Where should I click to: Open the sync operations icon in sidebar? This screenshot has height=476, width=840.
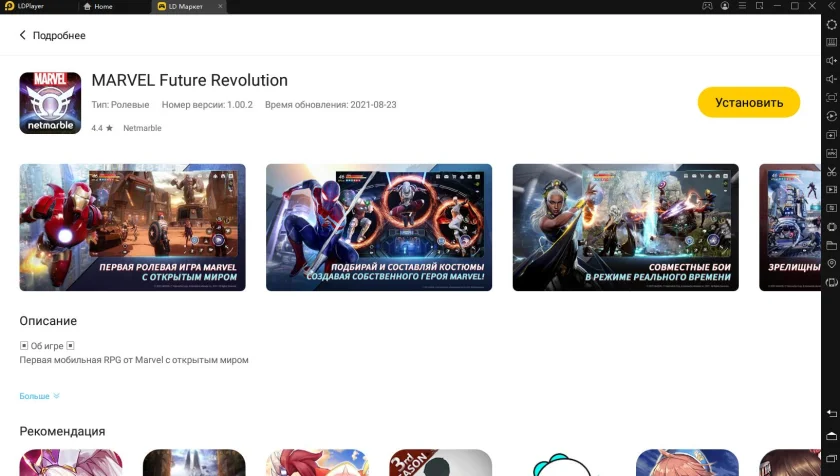click(x=831, y=116)
